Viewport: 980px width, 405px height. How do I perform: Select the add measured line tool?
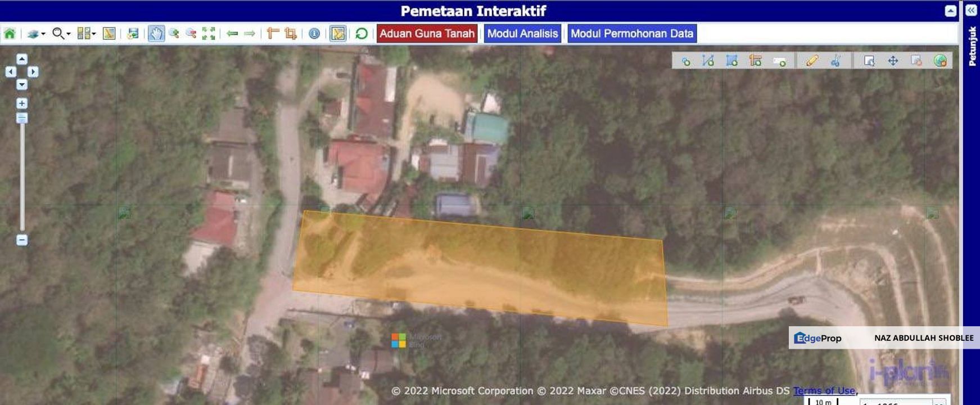[x=756, y=61]
